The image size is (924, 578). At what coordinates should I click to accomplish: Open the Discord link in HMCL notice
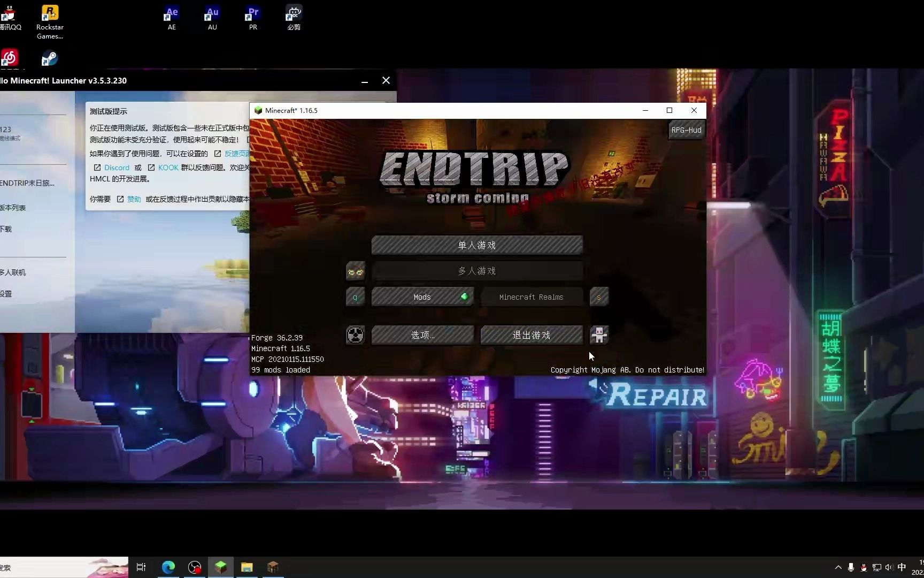click(117, 168)
